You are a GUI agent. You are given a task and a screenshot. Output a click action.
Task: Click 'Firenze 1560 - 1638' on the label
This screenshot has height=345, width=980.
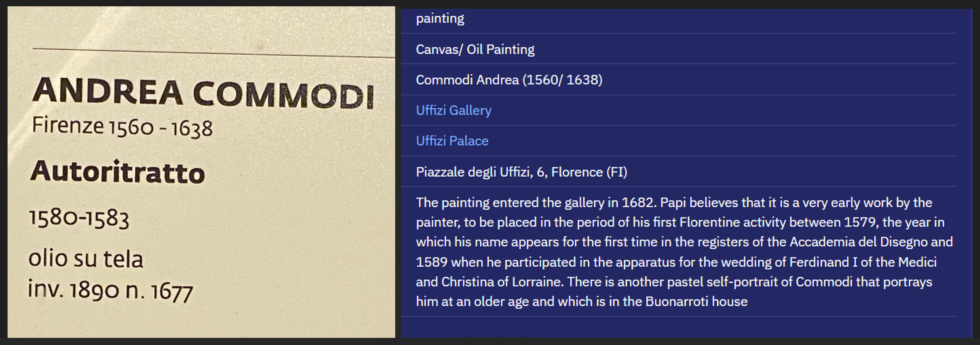(122, 127)
